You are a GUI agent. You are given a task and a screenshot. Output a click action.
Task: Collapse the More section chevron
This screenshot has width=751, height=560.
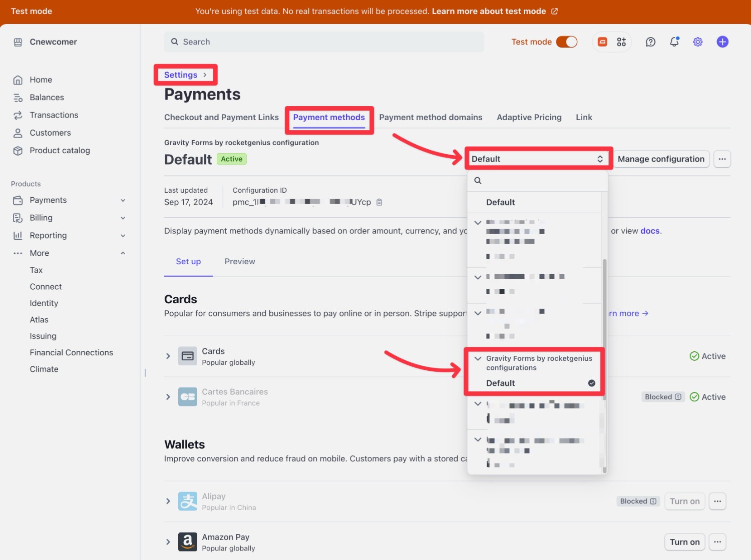pos(123,253)
